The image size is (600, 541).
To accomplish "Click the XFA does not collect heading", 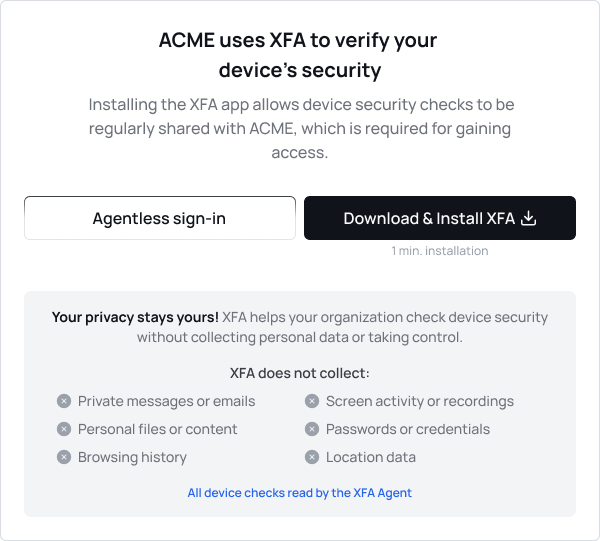I will 299,373.
